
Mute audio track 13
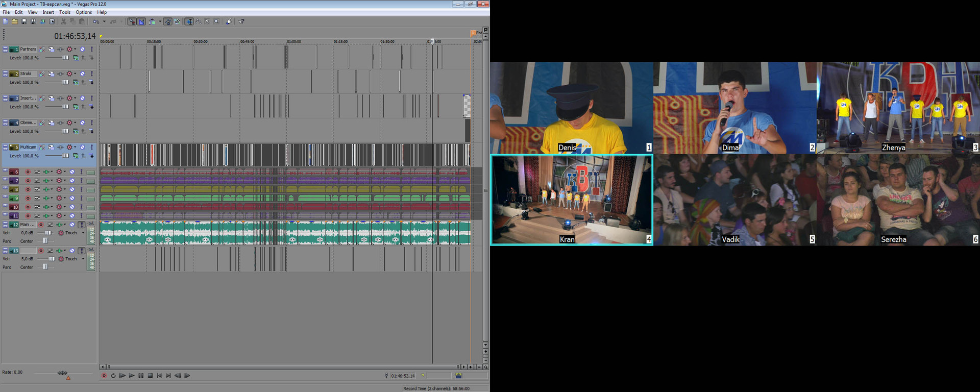[x=72, y=251]
